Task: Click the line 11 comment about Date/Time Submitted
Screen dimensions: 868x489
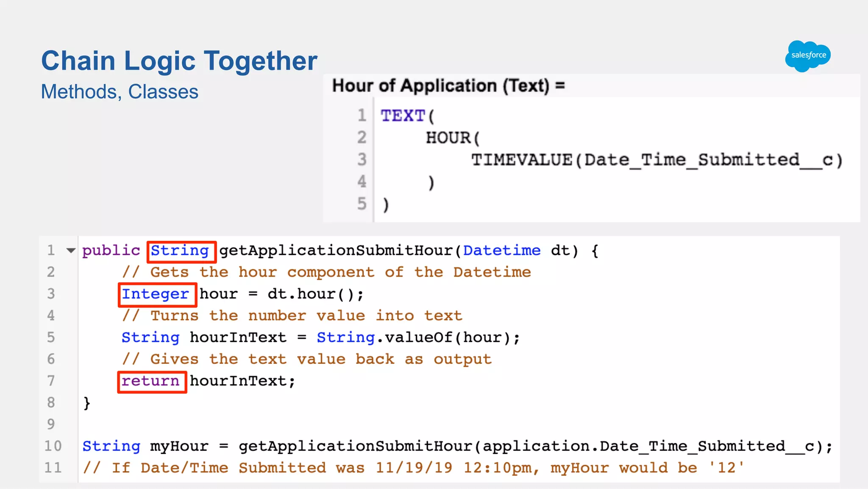Action: click(x=414, y=468)
